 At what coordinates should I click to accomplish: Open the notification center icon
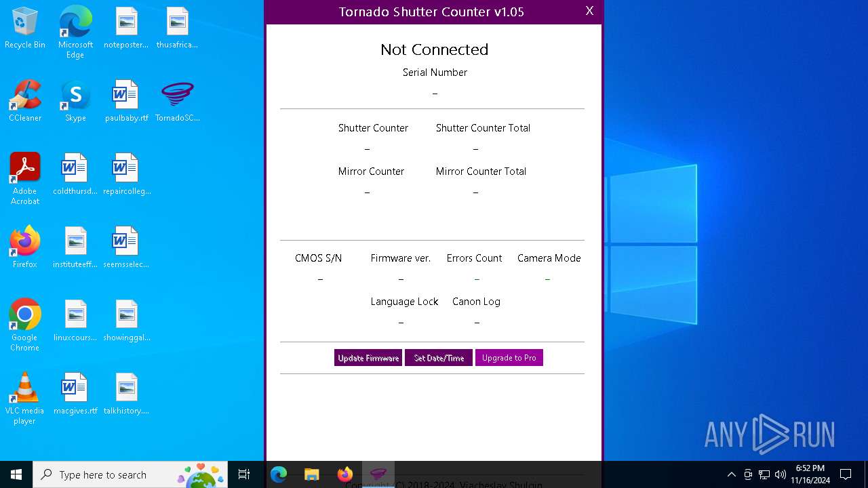click(x=846, y=474)
